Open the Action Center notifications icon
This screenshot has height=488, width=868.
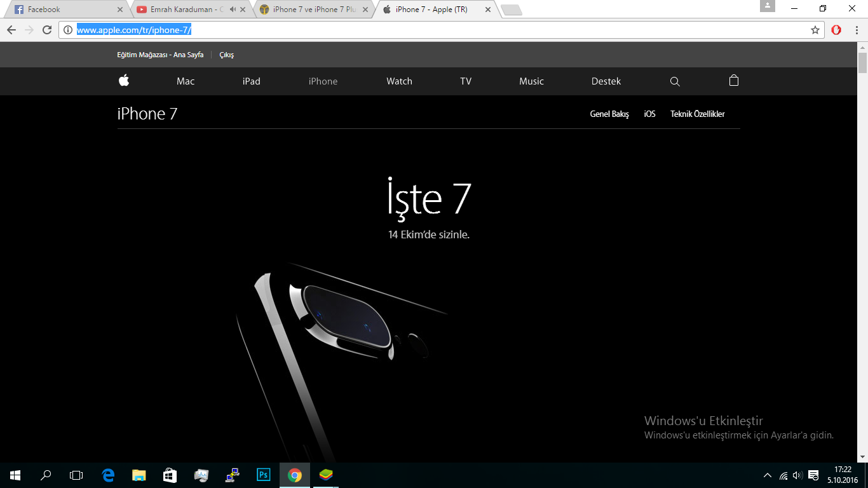click(x=813, y=475)
